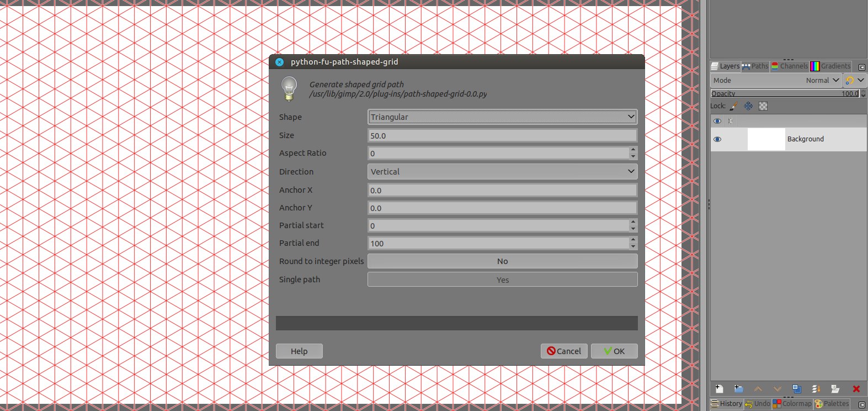Create a new layer group
Image resolution: width=868 pixels, height=411 pixels.
(x=738, y=389)
